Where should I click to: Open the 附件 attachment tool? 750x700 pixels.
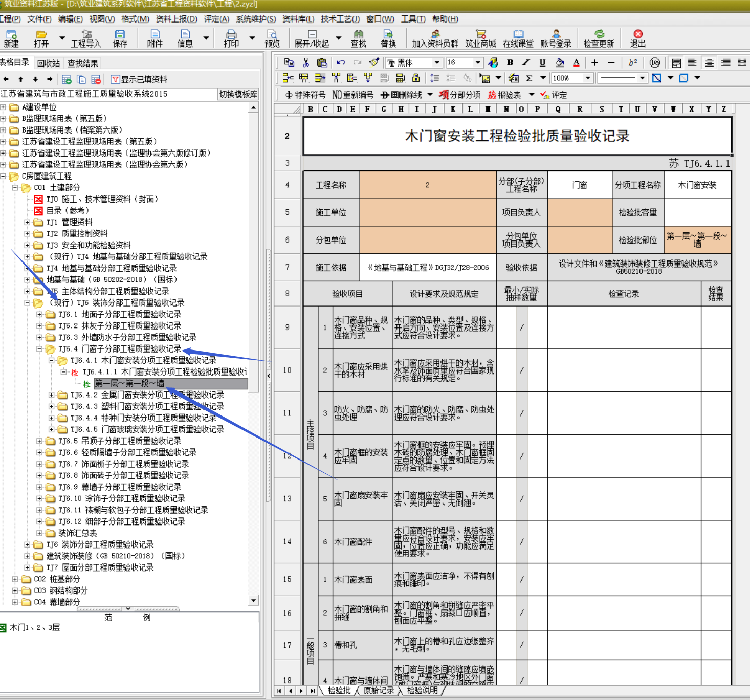click(x=155, y=38)
